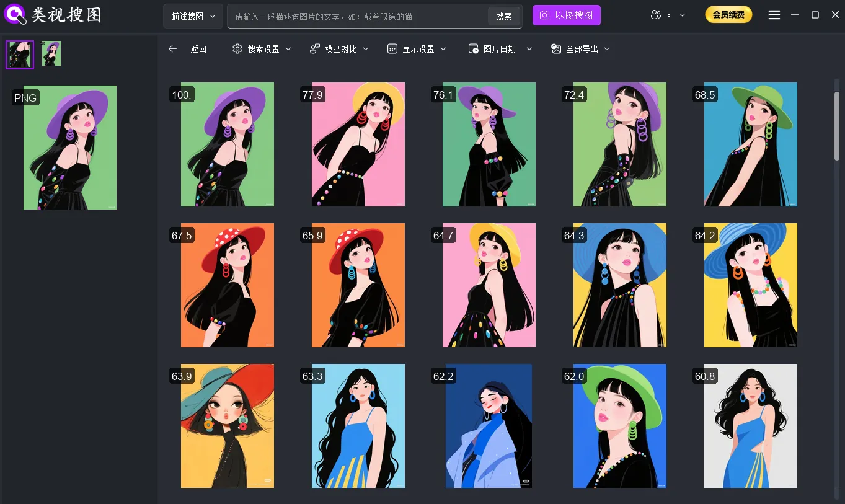
Task: Click the 以图搜图 camera icon
Action: [546, 15]
